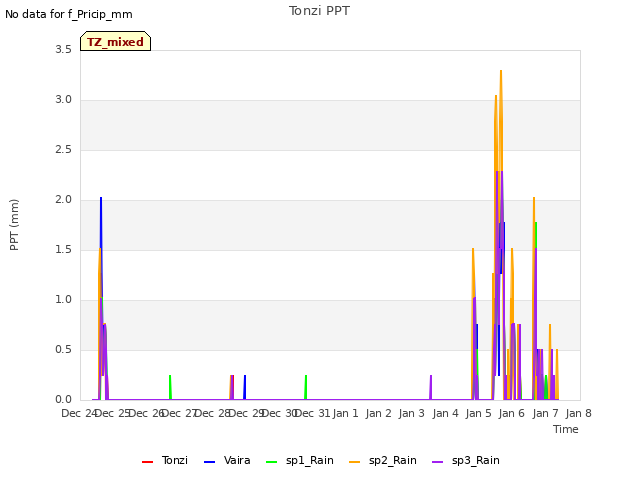Click the TZ_mixed annotation label
Screen dimensions: 640x480
(116, 41)
